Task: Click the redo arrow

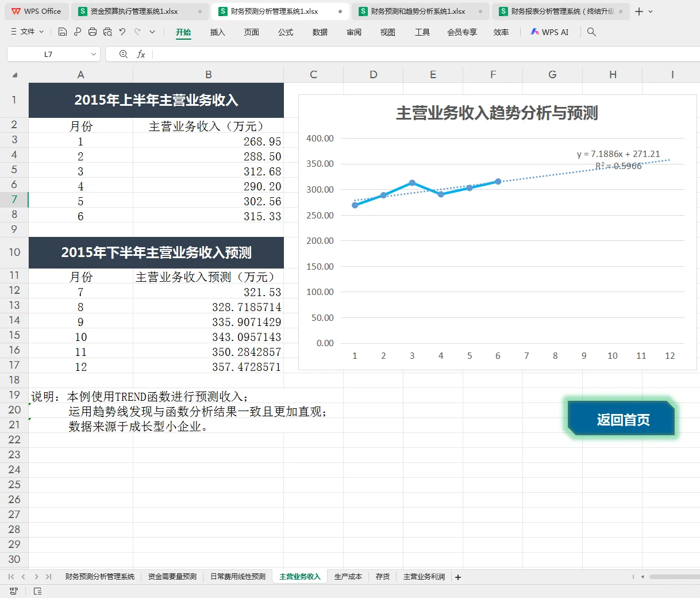Action: (x=137, y=32)
